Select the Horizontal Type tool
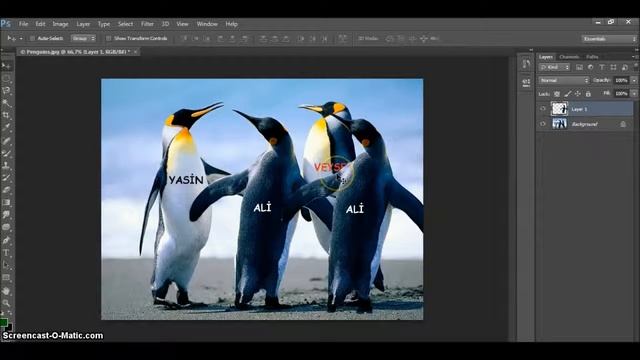Image resolution: width=640 pixels, height=360 pixels. [x=6, y=253]
